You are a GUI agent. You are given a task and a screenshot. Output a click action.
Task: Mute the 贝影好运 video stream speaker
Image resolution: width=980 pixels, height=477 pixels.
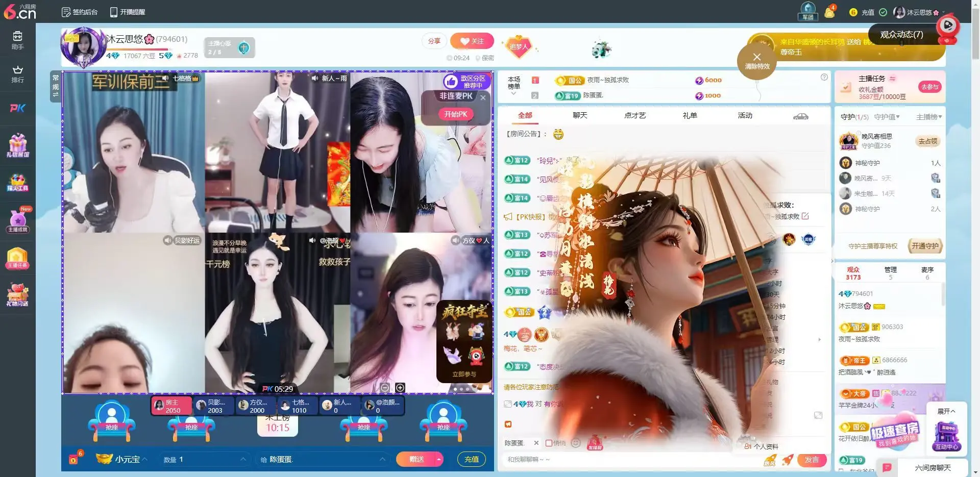tap(168, 240)
